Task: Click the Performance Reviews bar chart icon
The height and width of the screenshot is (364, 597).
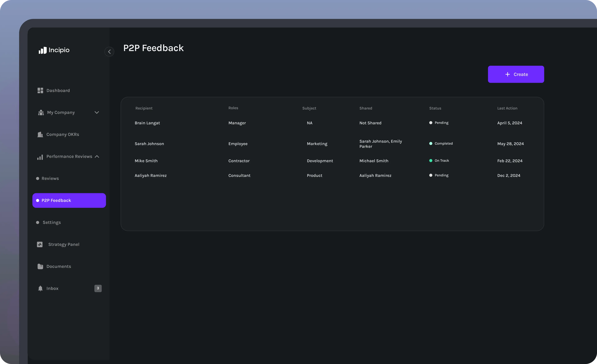Action: coord(40,157)
